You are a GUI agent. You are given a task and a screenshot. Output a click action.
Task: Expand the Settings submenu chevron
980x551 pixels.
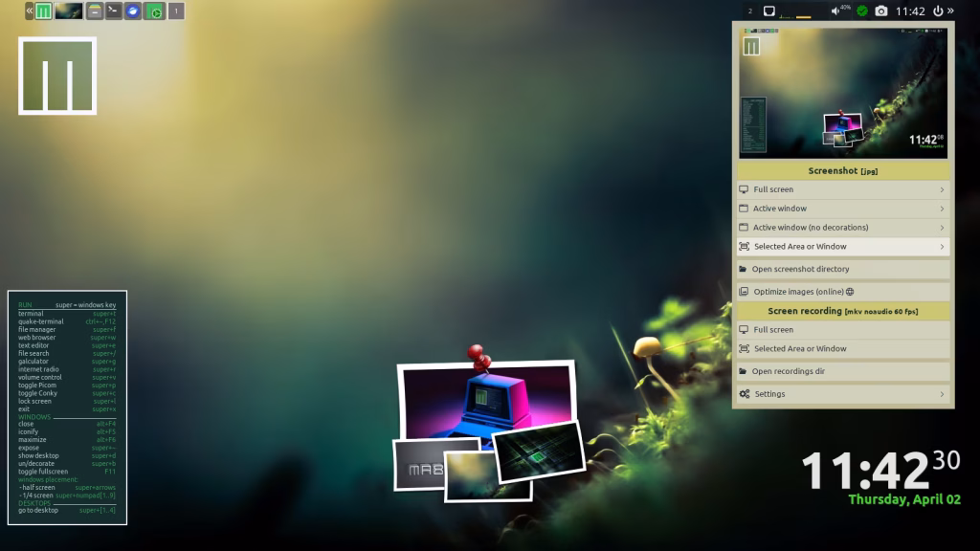pos(942,394)
